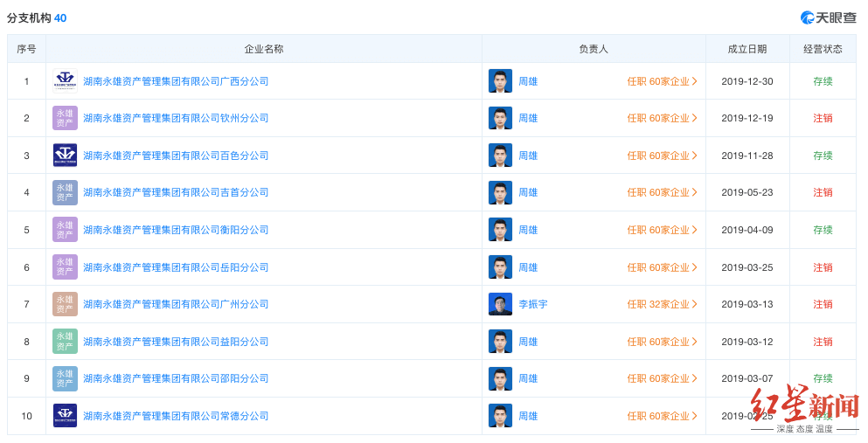Open 湖南永雄资产管理集团有限公司吉首分公司 link
Screen dimensions: 868x443
coord(176,192)
